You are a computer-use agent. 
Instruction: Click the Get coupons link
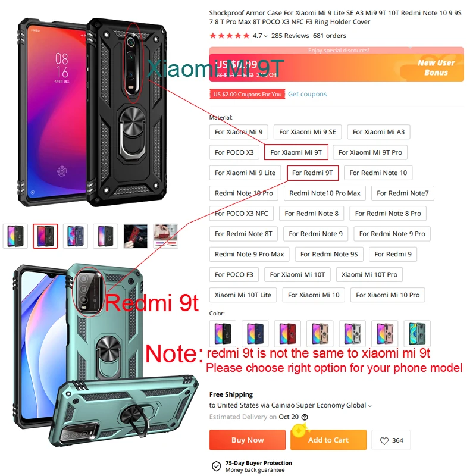pos(307,94)
